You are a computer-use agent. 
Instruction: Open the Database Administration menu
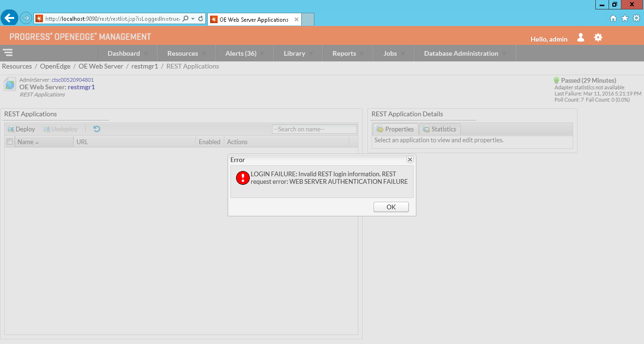[x=461, y=53]
